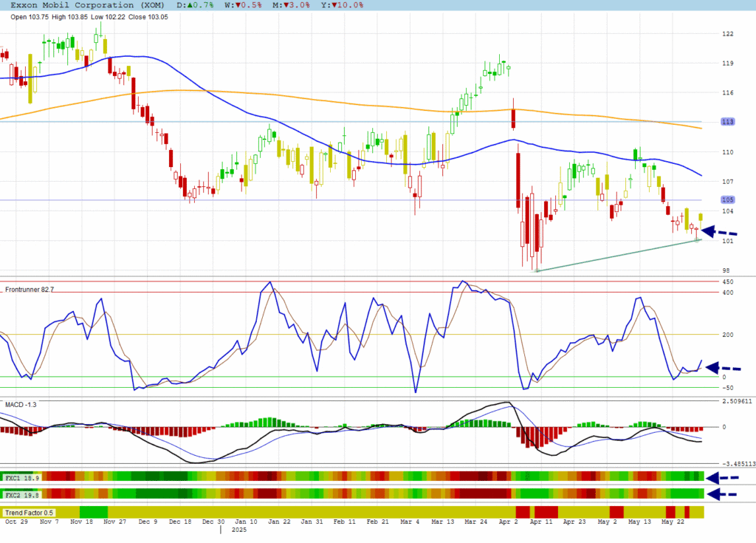Click the 101 price axis label
Screen dimensions: 756x543
point(727,241)
